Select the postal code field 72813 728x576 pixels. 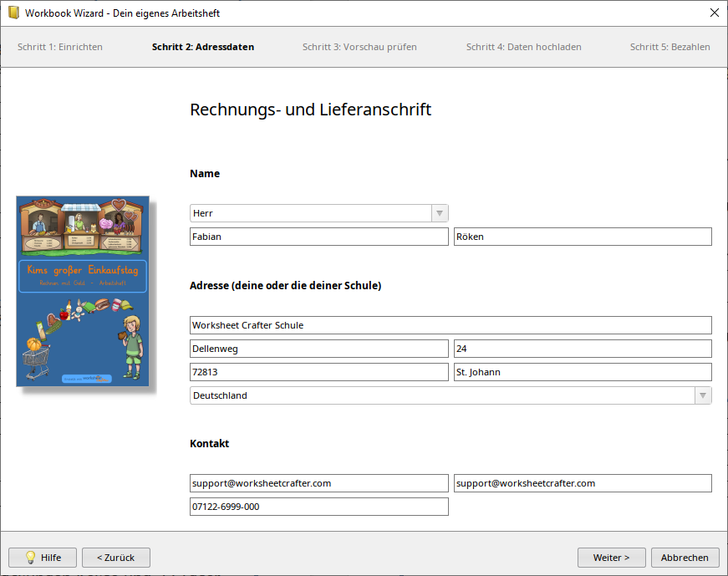coord(318,372)
